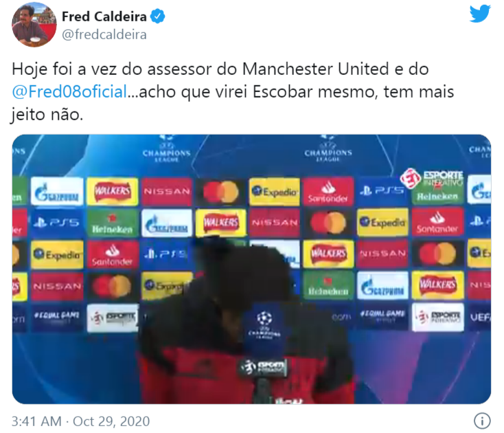504x433 pixels.
Task: Click the Heineken logo under the Esporte Interativo watermark
Action: click(437, 196)
